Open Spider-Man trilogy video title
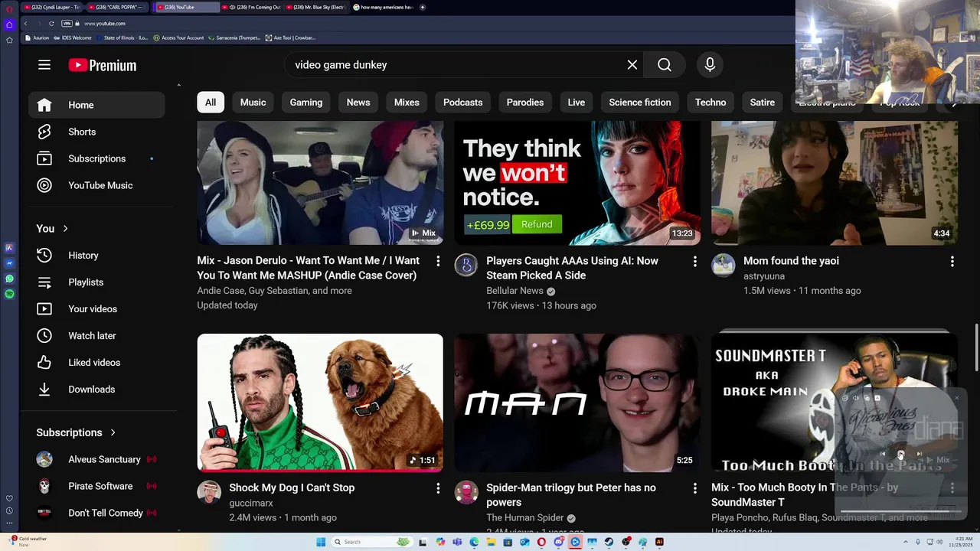Screen dimensions: 980x551 coord(570,495)
